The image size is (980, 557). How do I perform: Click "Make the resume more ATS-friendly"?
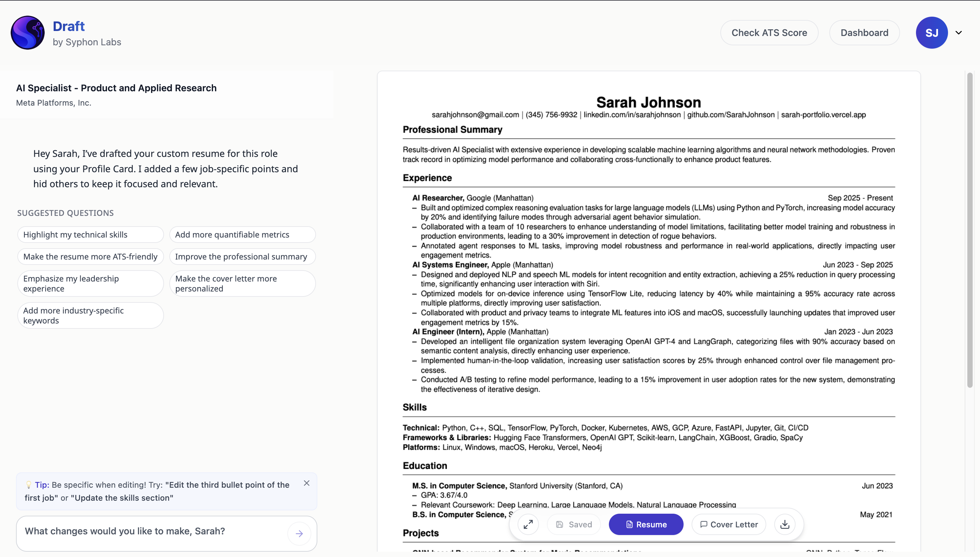click(x=90, y=256)
